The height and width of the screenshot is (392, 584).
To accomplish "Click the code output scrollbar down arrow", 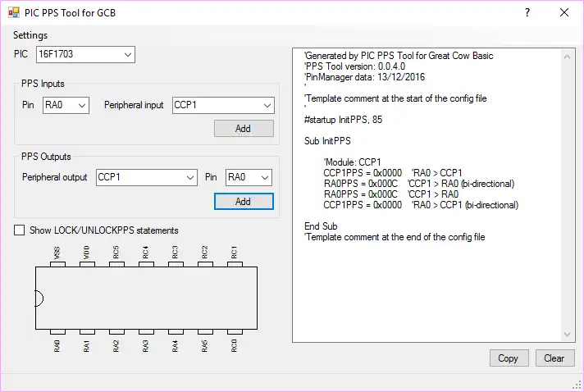I will (x=568, y=335).
